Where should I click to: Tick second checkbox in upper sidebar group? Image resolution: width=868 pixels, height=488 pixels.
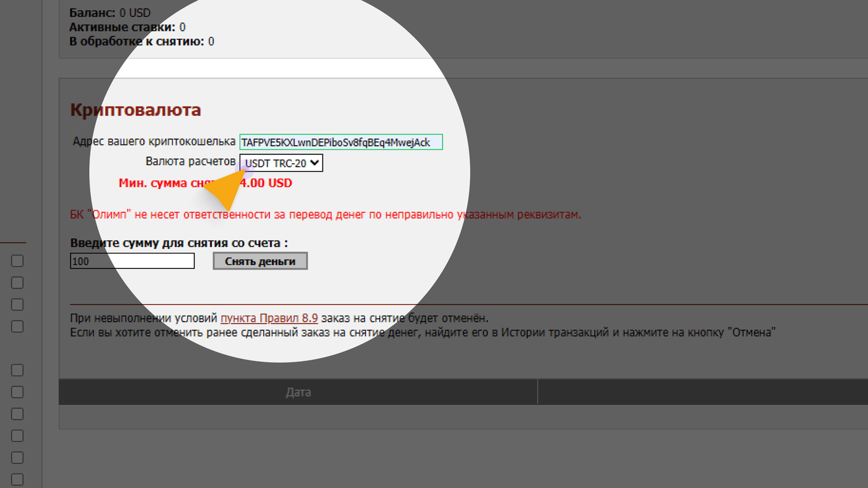(17, 283)
